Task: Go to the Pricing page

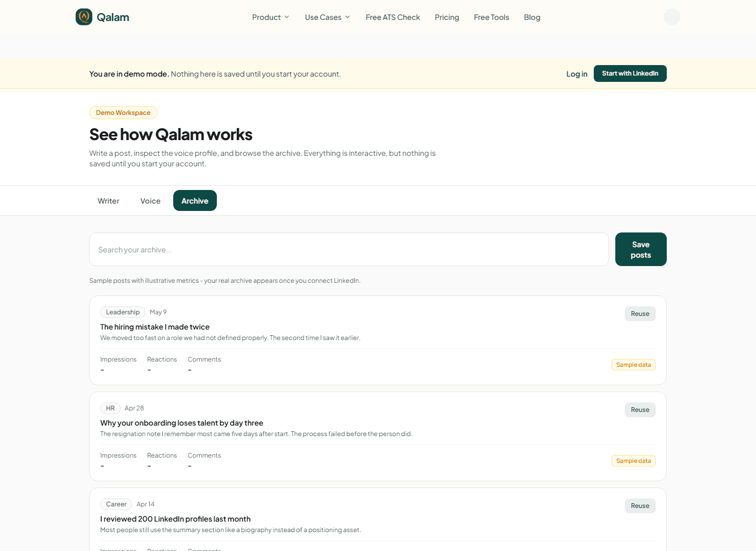Action: (447, 17)
